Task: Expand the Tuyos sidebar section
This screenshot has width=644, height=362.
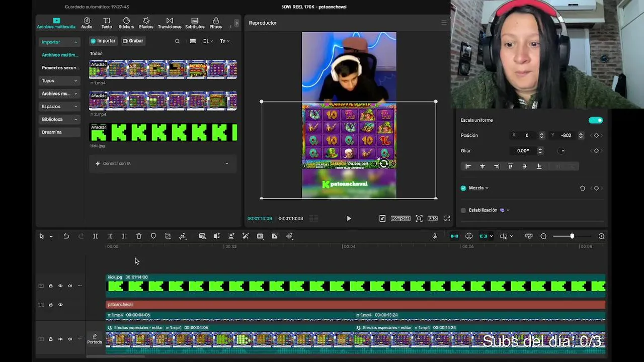Action: click(59, 80)
